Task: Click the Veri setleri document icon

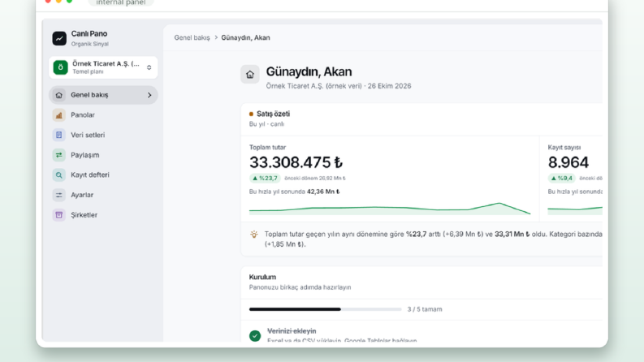Action: [58, 135]
